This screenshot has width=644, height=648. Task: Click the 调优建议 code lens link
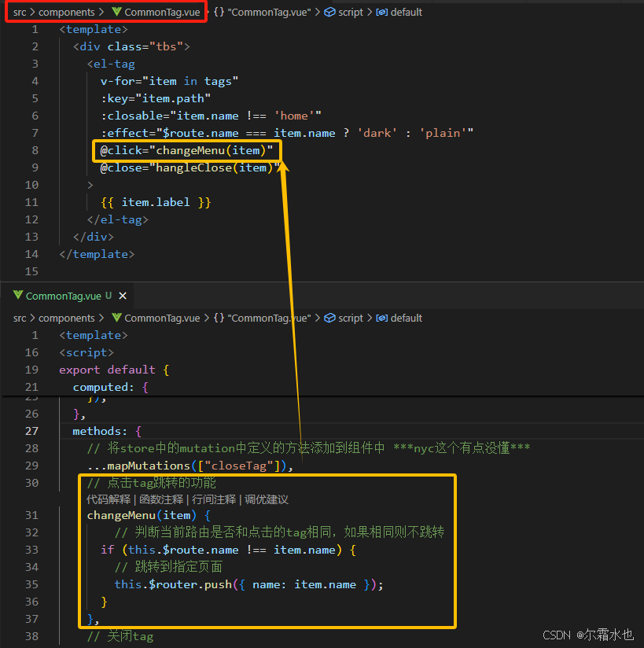coord(267,499)
